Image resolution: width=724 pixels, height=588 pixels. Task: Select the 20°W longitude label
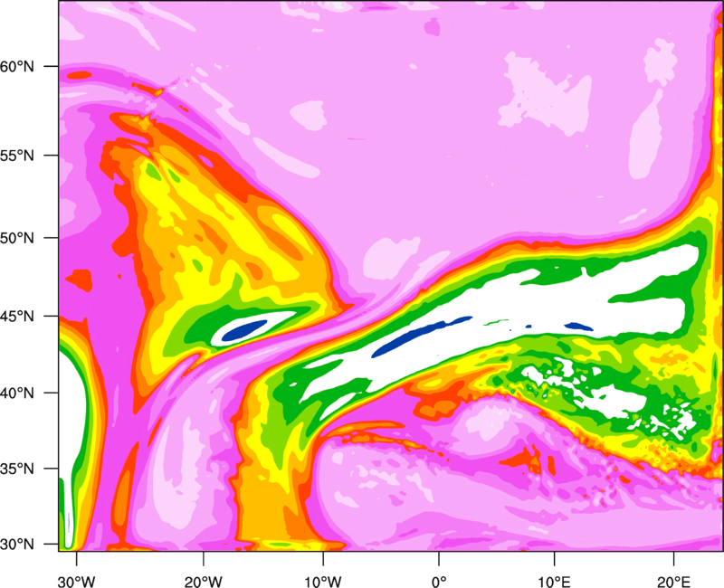pyautogui.click(x=203, y=582)
